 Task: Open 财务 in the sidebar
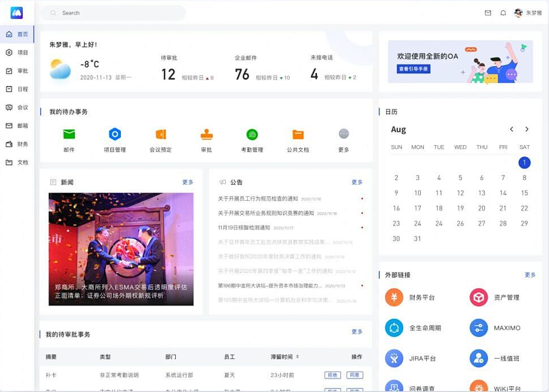(x=17, y=144)
